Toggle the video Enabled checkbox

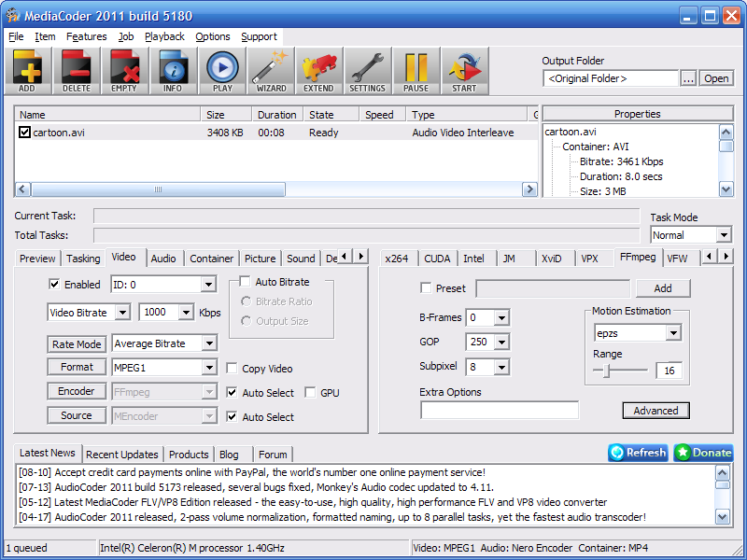(x=54, y=285)
